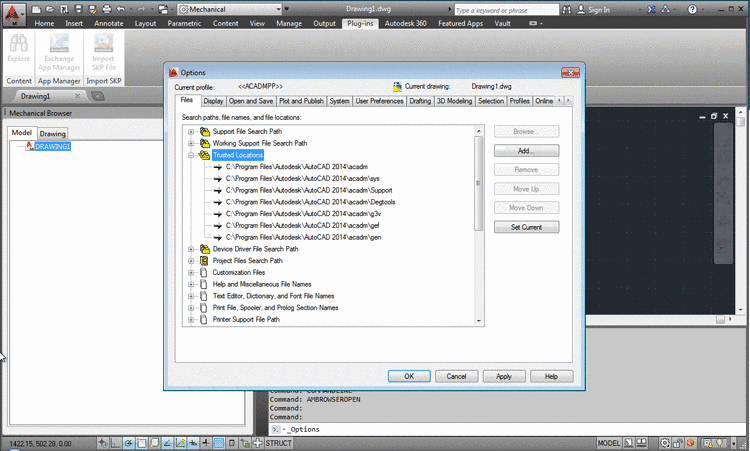Click the Redo arrow icon
This screenshot has height=451, width=750.
pos(142,9)
